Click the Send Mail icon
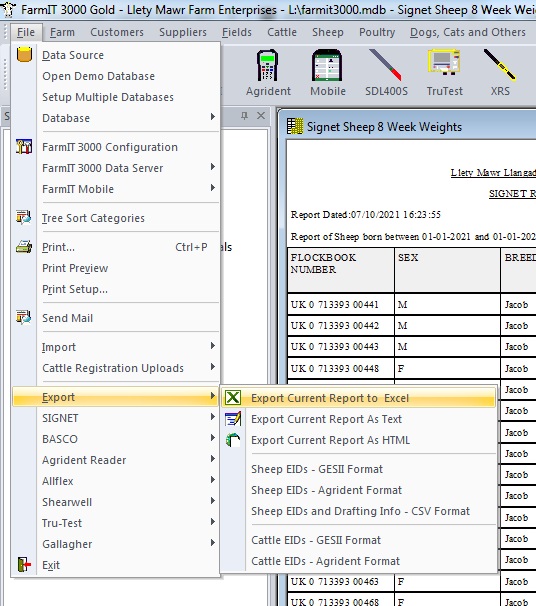Screen dimensions: 536x606 pyautogui.click(x=24, y=317)
